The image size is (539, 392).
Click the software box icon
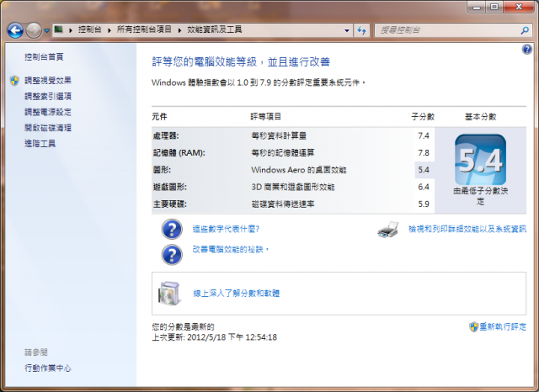coord(168,294)
